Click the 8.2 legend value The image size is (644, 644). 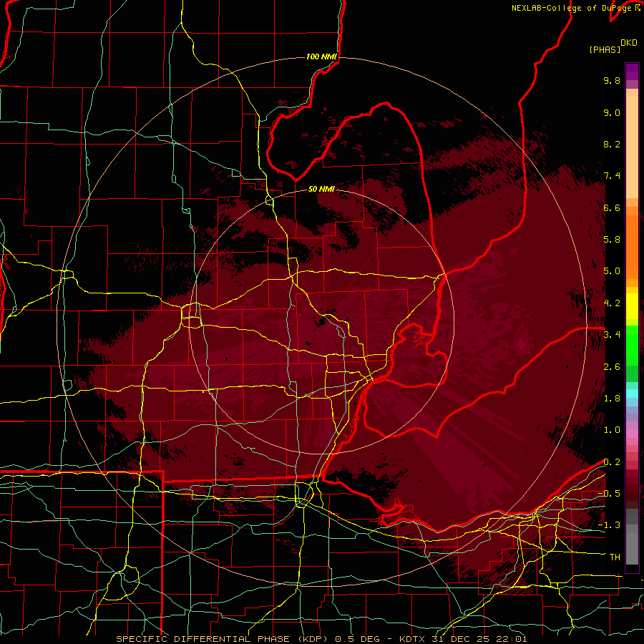[x=612, y=144]
